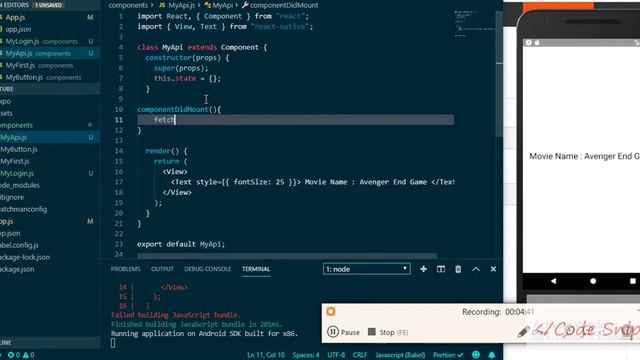Change file encoding UTF-8

click(336, 355)
